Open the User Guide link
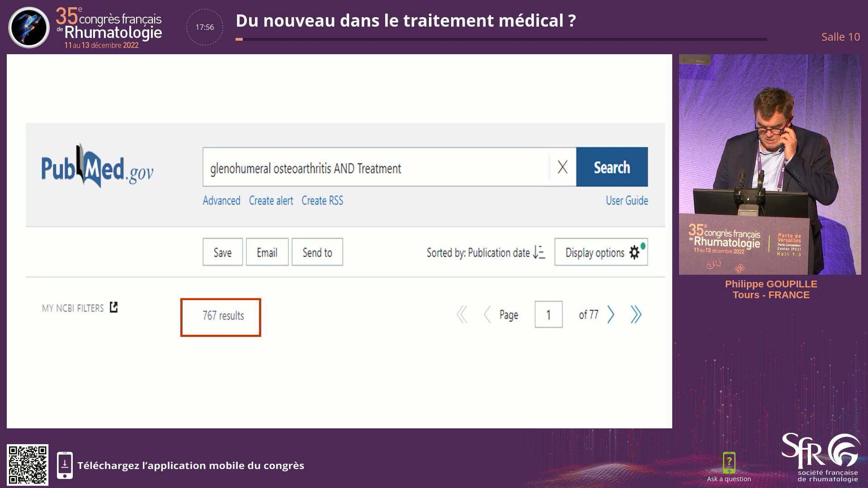The height and width of the screenshot is (488, 868). (627, 201)
